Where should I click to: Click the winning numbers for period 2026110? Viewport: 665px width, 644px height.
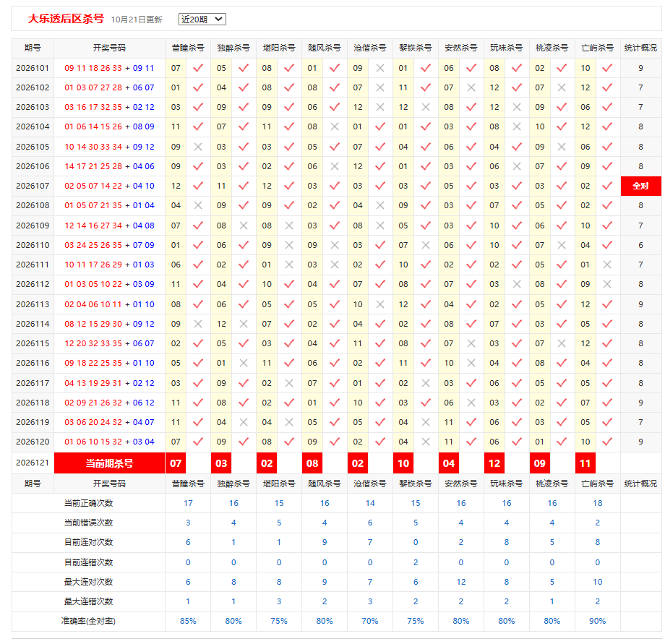click(109, 245)
